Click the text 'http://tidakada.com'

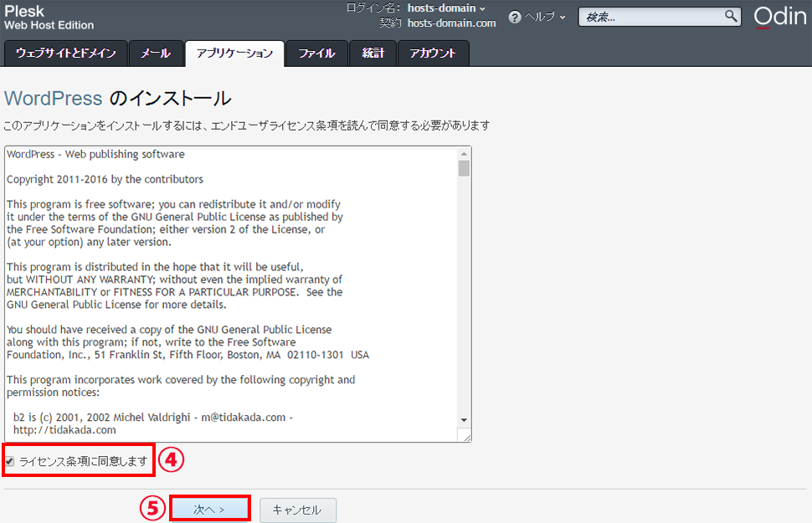(64, 430)
